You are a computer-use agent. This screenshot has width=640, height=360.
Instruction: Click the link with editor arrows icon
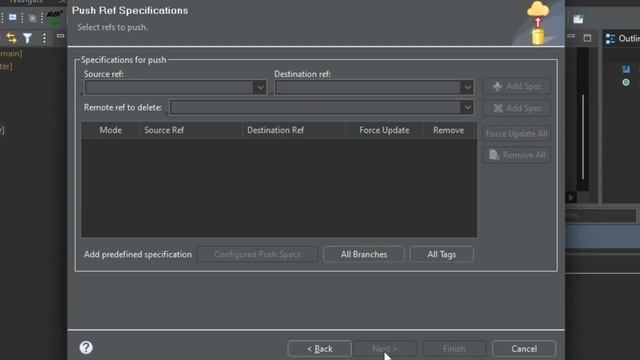11,38
